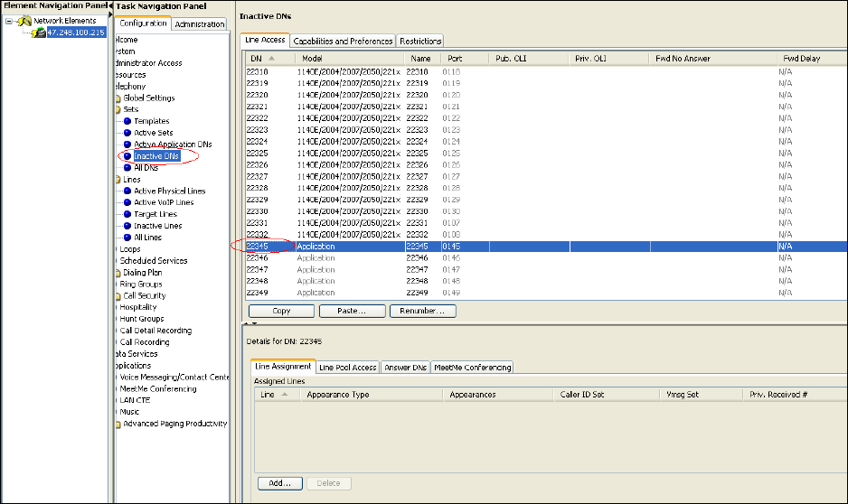
Task: Click the Dialing Plan folder icon
Action: click(x=118, y=273)
